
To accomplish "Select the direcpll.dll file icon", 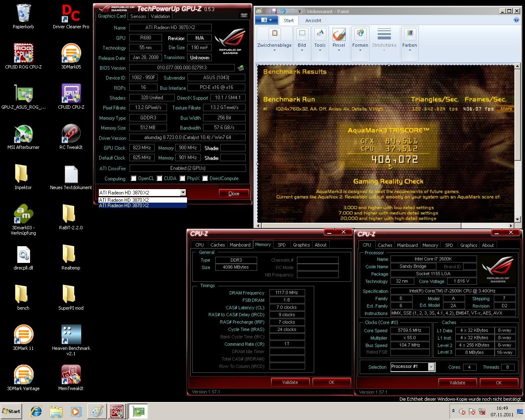I will (23, 258).
